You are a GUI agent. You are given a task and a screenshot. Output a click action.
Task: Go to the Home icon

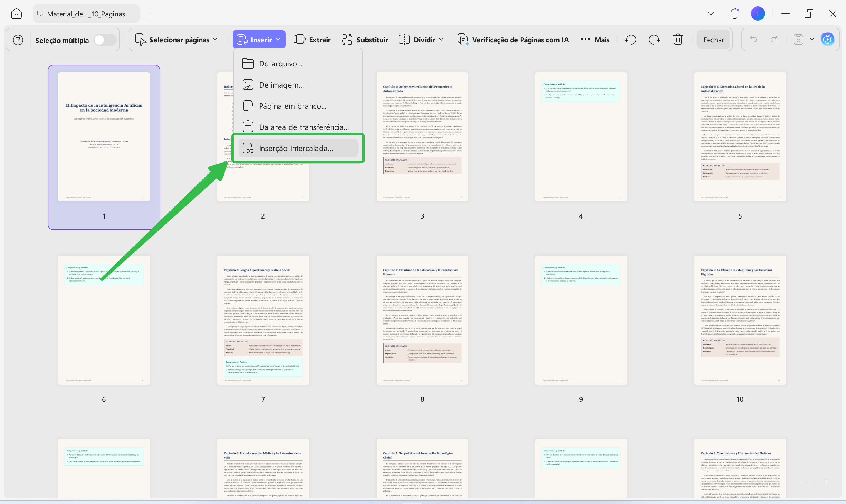pos(16,14)
